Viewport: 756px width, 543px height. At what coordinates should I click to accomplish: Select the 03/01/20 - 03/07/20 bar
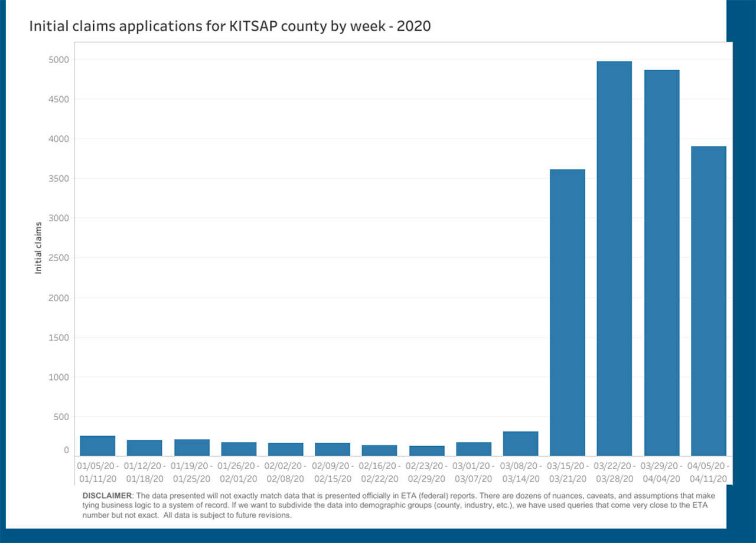pyautogui.click(x=474, y=449)
